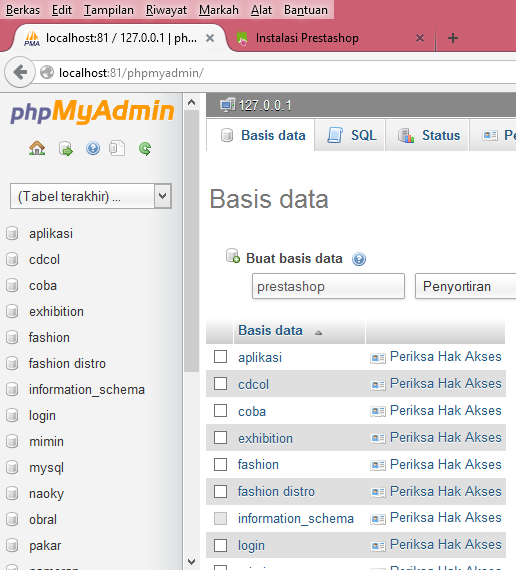Open a new browser tab with plus
The image size is (516, 570).
point(453,38)
